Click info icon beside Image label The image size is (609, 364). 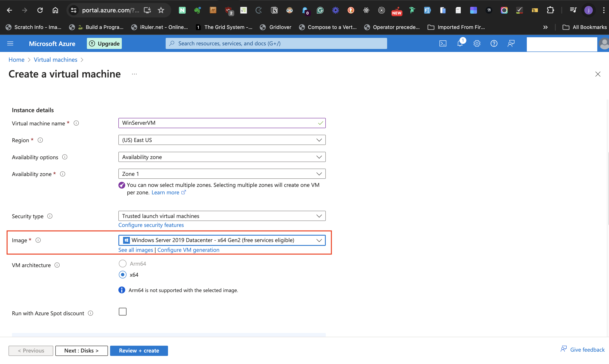click(38, 240)
